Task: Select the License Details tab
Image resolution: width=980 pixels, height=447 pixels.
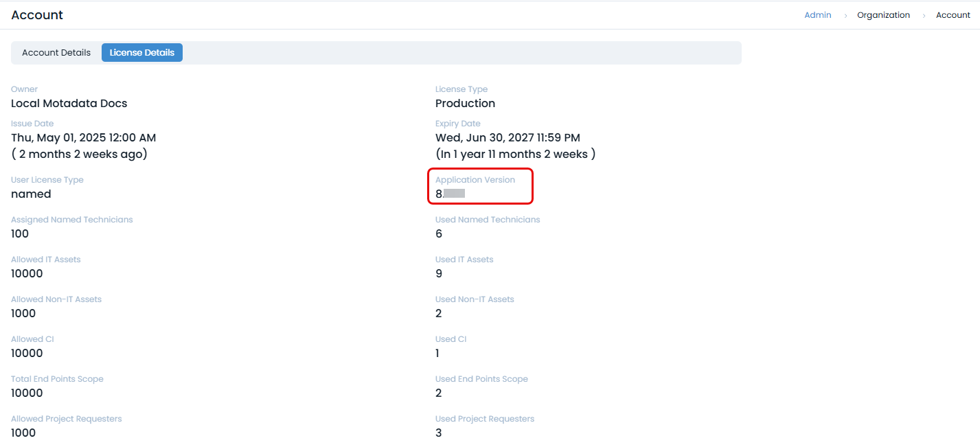Action: coord(142,53)
